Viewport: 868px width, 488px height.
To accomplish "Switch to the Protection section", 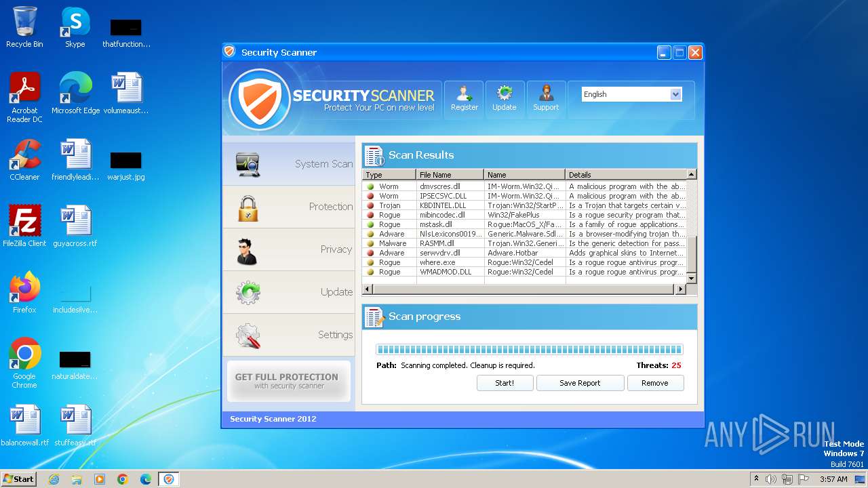I will [x=289, y=207].
